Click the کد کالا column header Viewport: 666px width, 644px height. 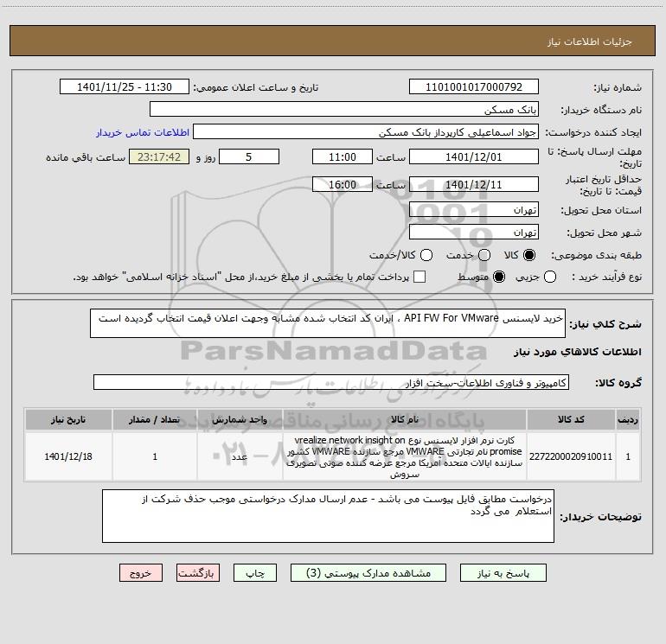(x=571, y=420)
